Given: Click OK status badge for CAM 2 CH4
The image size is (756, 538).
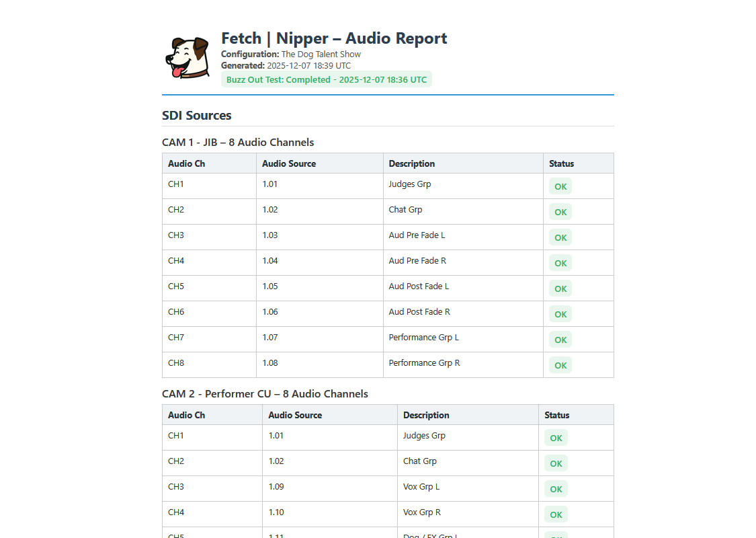Looking at the screenshot, I should pos(556,514).
